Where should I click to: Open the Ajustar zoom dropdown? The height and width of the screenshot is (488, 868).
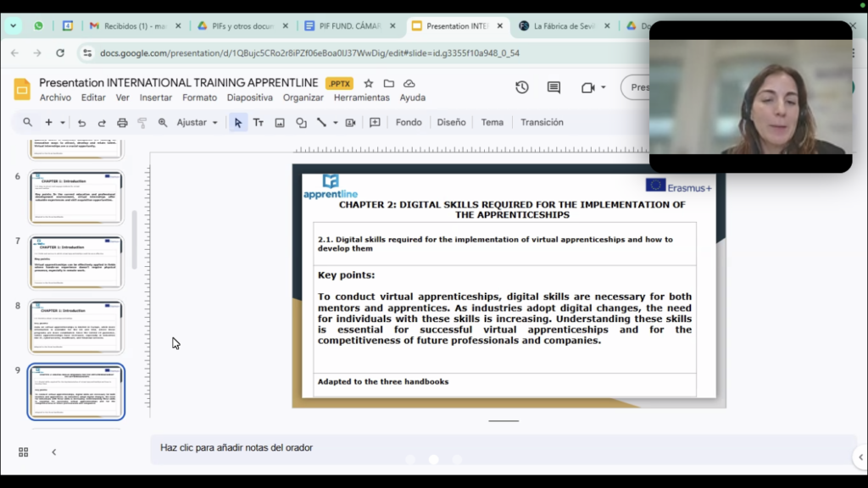[x=197, y=123]
